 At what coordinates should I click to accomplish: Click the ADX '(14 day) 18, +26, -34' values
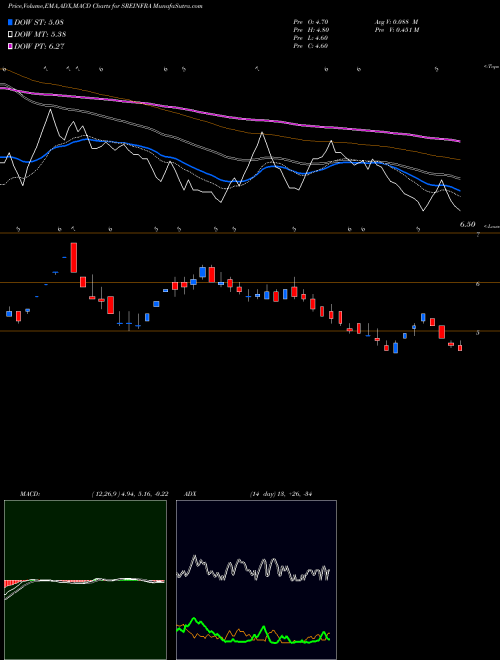280,494
